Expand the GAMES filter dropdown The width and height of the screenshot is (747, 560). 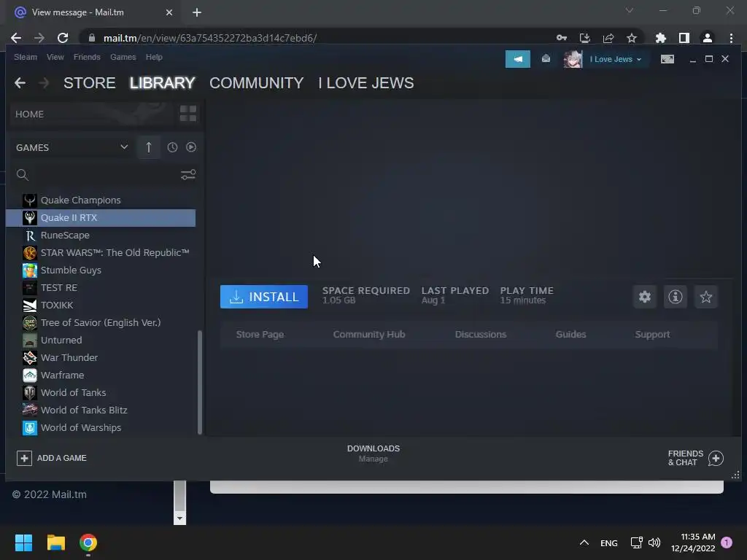(x=72, y=147)
